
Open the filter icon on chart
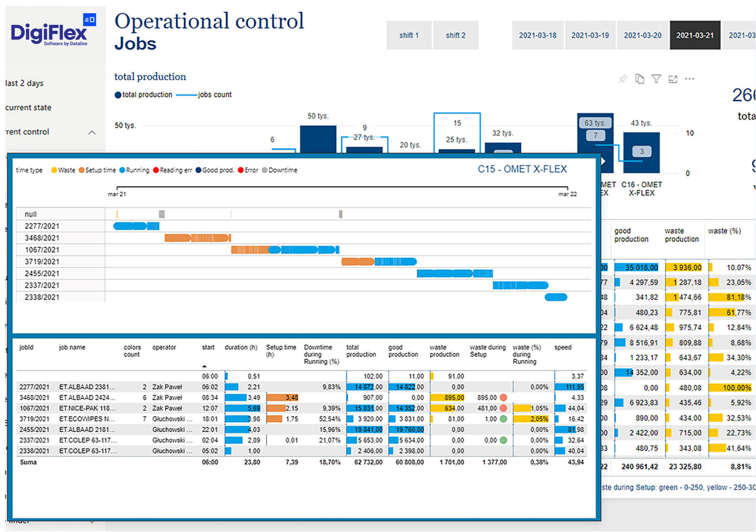coord(656,79)
